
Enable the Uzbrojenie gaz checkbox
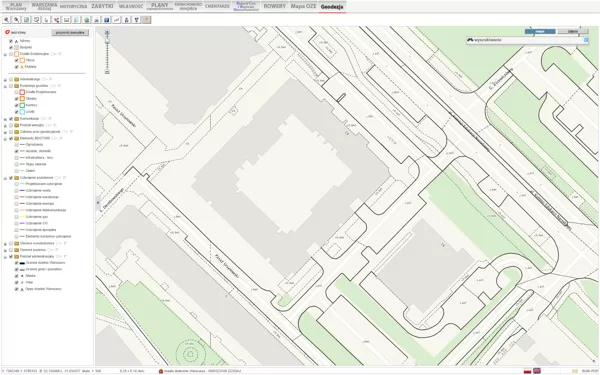click(x=16, y=217)
